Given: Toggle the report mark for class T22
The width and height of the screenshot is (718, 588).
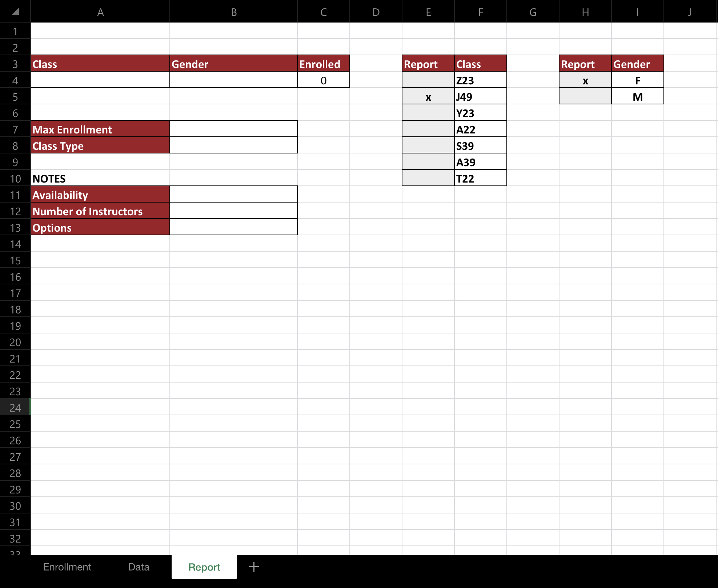Looking at the screenshot, I should (x=428, y=178).
